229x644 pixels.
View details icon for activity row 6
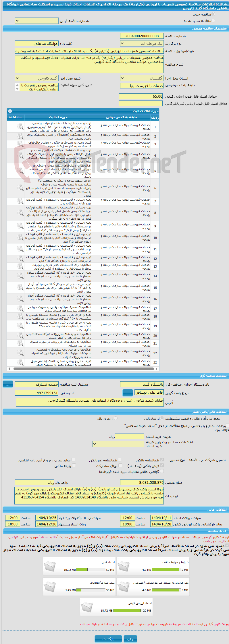pyautogui.click(x=20, y=188)
